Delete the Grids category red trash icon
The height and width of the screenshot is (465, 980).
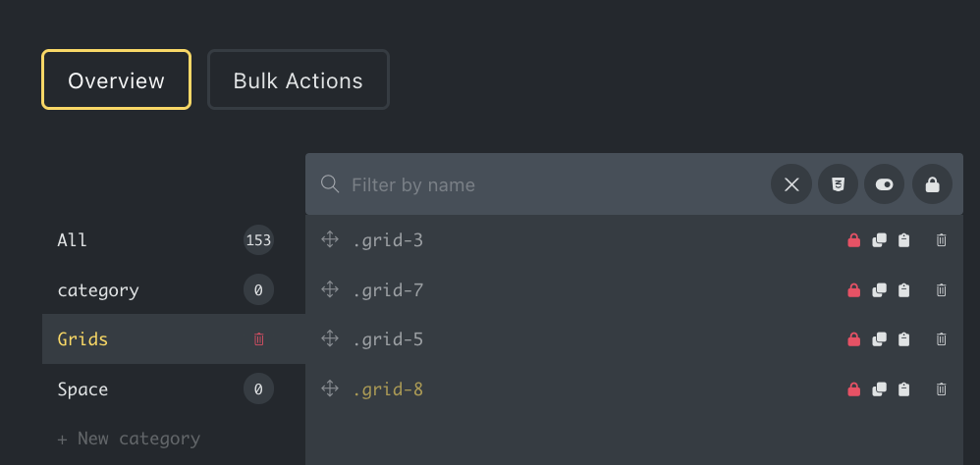pyautogui.click(x=259, y=338)
